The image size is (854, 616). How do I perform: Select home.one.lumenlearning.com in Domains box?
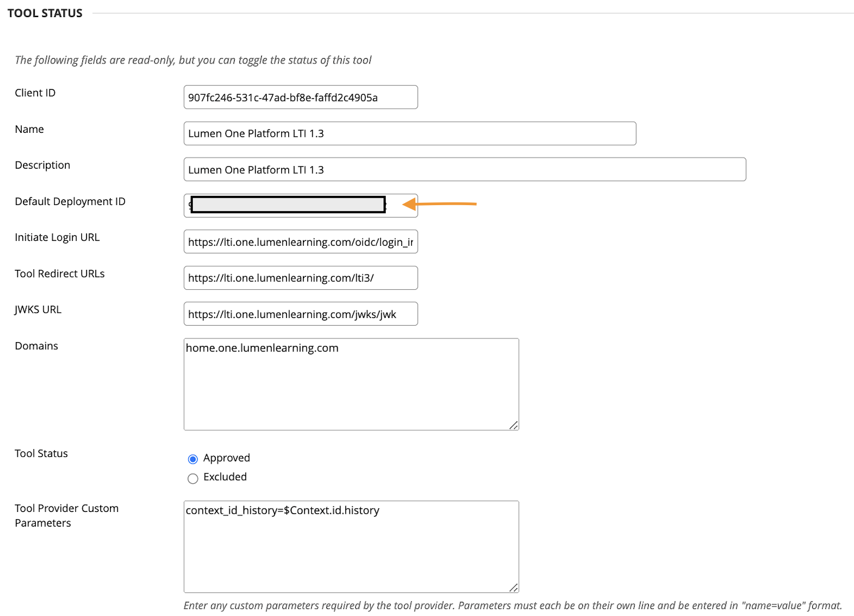[262, 348]
